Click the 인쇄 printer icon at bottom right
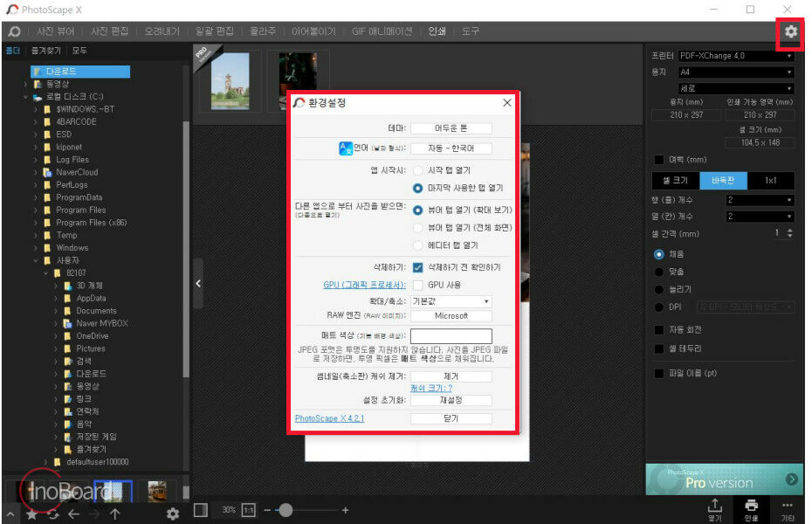The width and height of the screenshot is (812, 524). tap(751, 509)
